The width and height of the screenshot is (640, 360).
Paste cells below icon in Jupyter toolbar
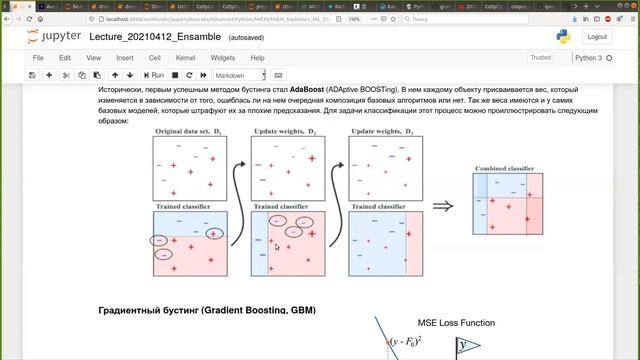click(97, 75)
